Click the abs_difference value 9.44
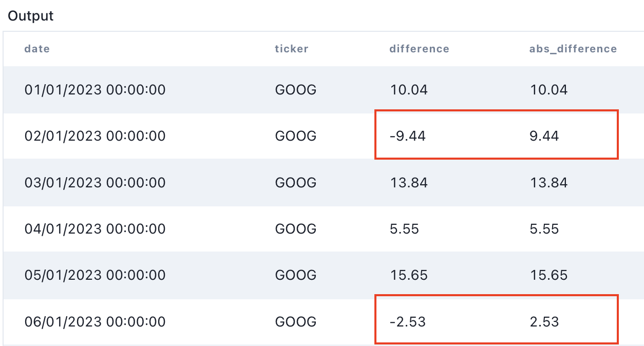The width and height of the screenshot is (644, 346). (x=544, y=136)
